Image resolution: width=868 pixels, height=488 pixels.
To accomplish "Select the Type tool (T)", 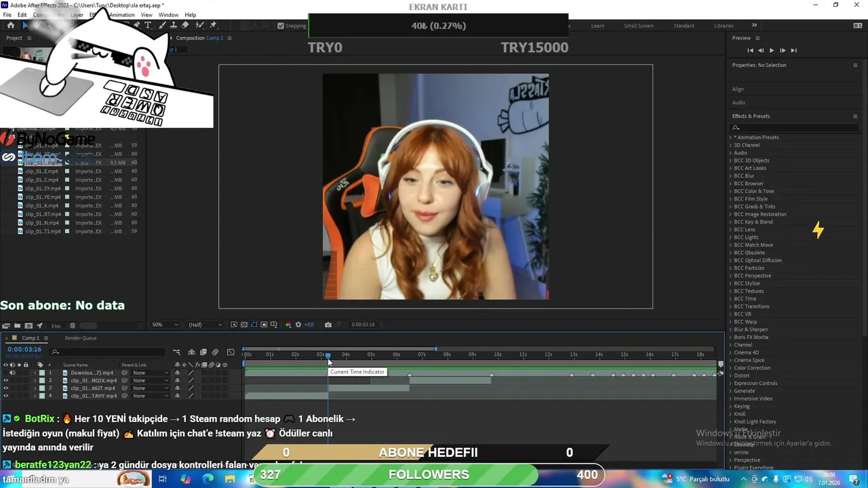I will pyautogui.click(x=148, y=25).
